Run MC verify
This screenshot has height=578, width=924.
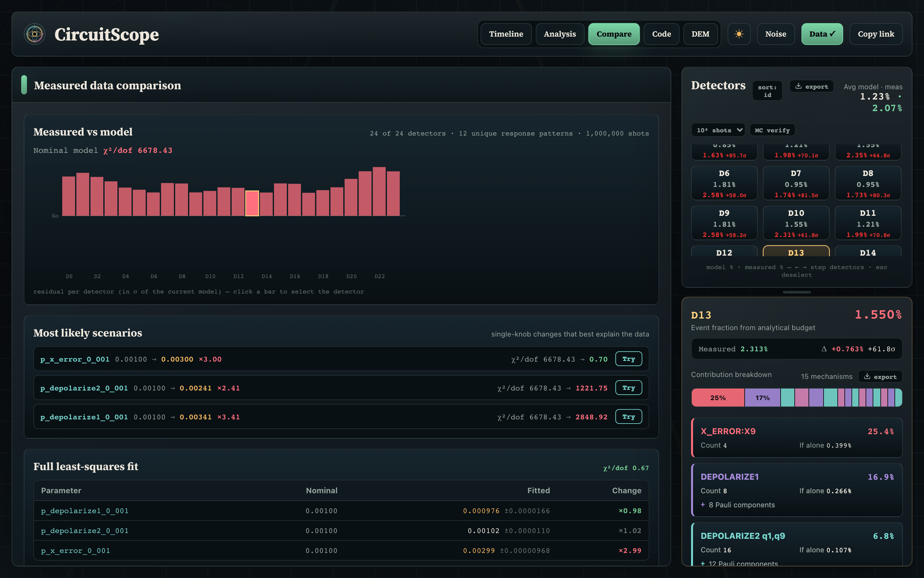coord(772,130)
